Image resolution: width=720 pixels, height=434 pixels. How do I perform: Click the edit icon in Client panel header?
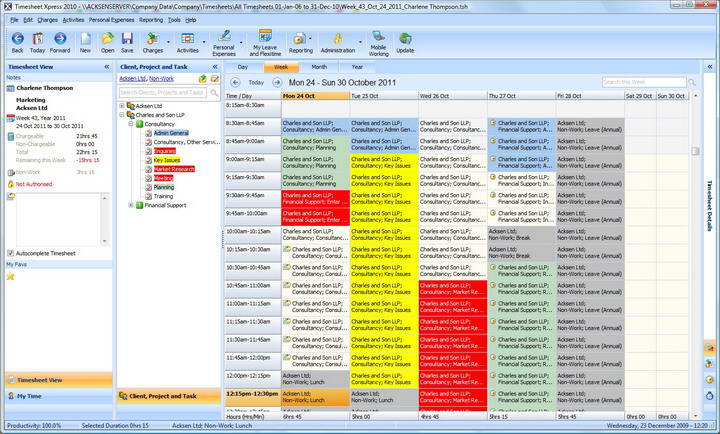click(x=214, y=79)
